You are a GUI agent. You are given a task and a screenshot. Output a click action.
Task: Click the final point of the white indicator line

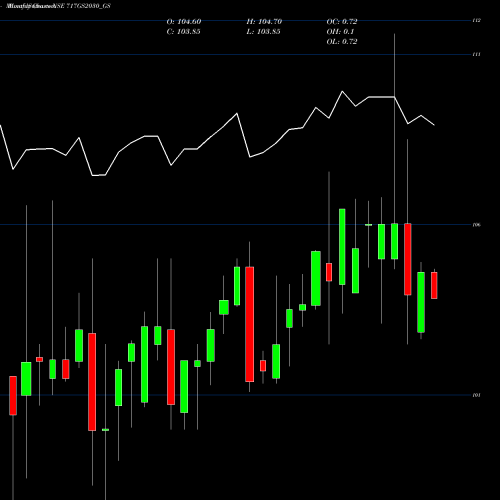click(434, 125)
